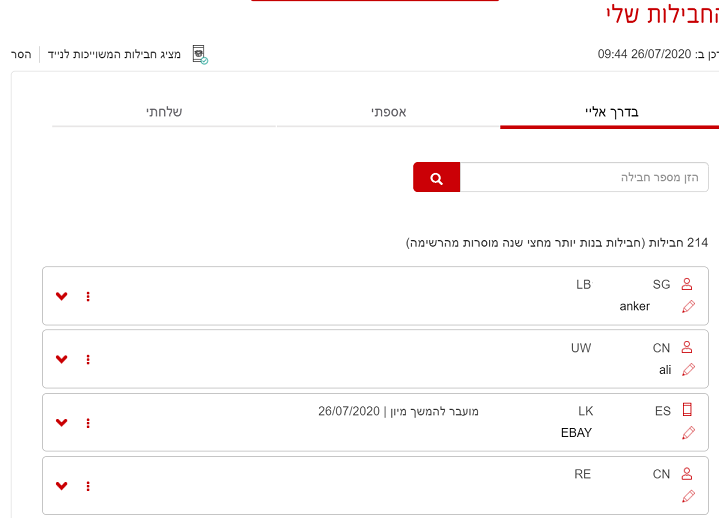
Task: Focus the package number search field
Action: tap(584, 178)
